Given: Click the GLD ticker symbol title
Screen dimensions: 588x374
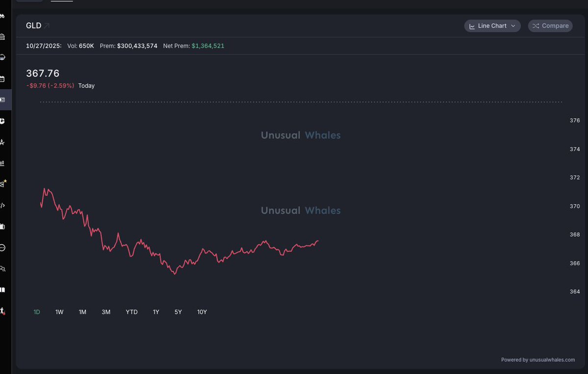Looking at the screenshot, I should tap(33, 25).
